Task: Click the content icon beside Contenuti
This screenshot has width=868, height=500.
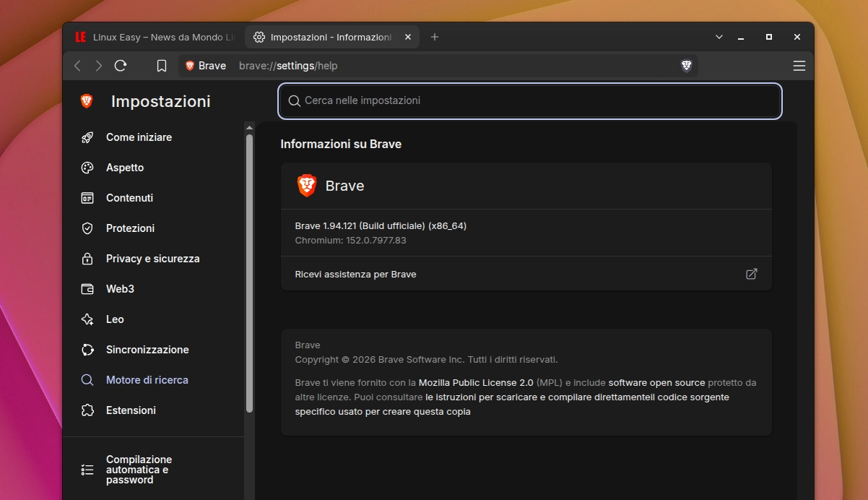Action: click(87, 198)
